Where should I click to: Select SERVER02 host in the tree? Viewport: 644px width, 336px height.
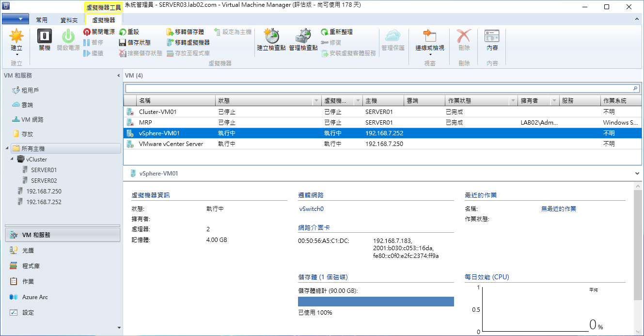click(44, 180)
